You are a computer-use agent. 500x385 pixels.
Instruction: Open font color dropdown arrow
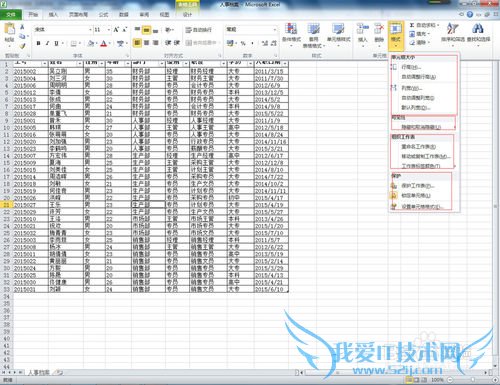(x=109, y=44)
